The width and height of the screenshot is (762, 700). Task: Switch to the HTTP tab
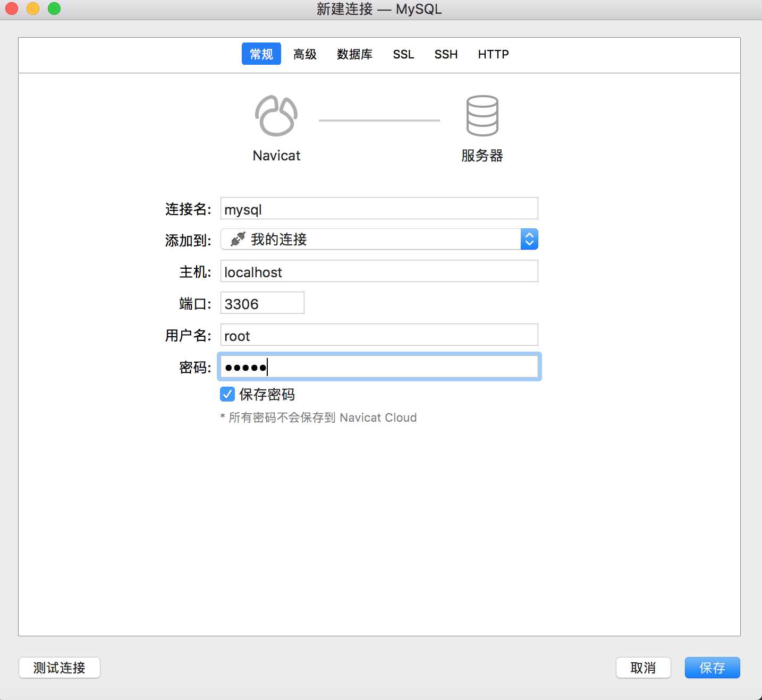pos(493,54)
